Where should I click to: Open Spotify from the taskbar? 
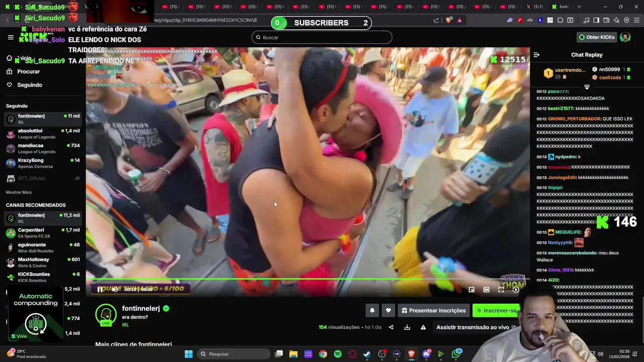pyautogui.click(x=338, y=354)
